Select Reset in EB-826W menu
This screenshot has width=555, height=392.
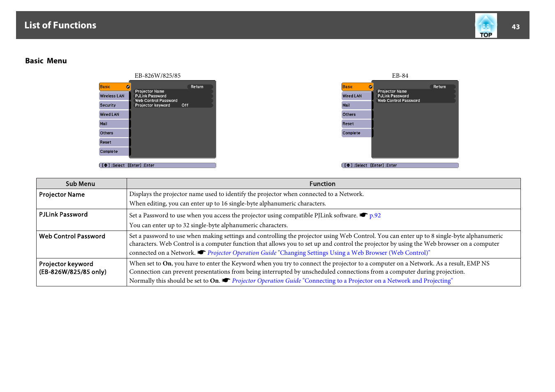115,142
